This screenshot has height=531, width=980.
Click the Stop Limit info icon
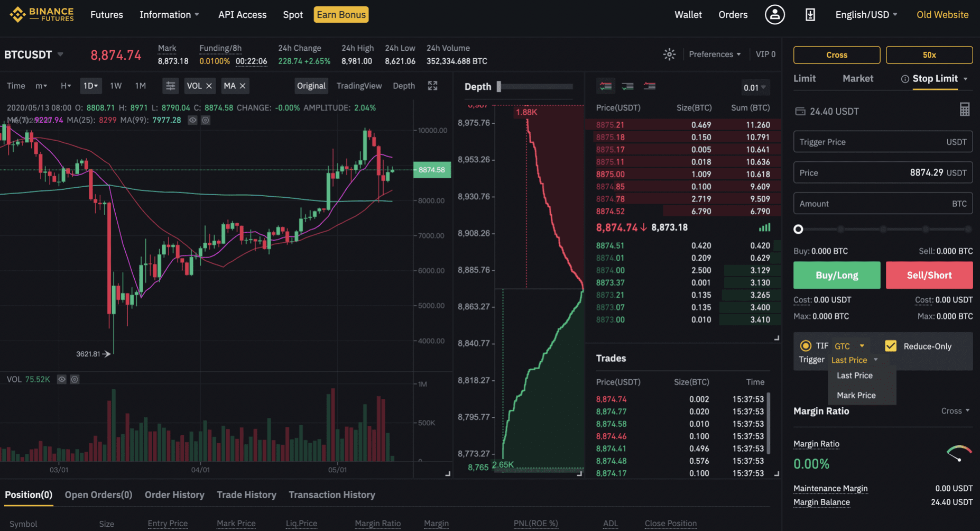[x=904, y=79]
